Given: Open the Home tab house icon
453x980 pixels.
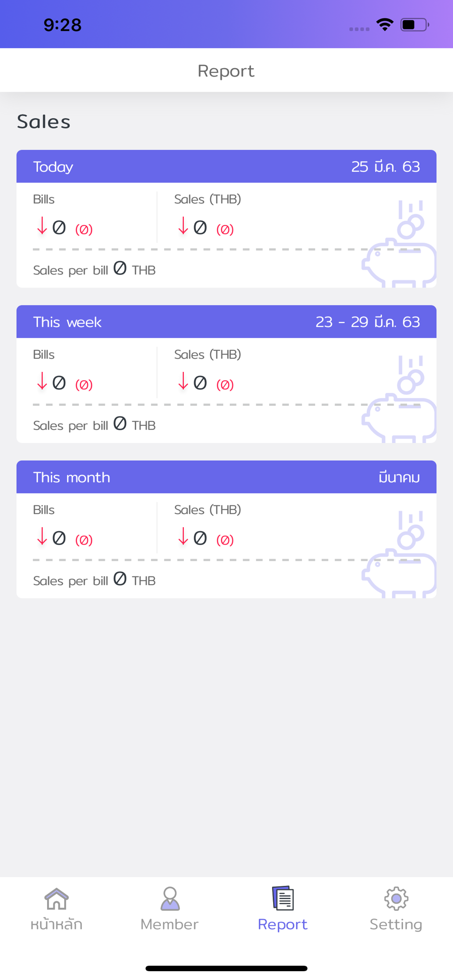Looking at the screenshot, I should click(x=56, y=898).
